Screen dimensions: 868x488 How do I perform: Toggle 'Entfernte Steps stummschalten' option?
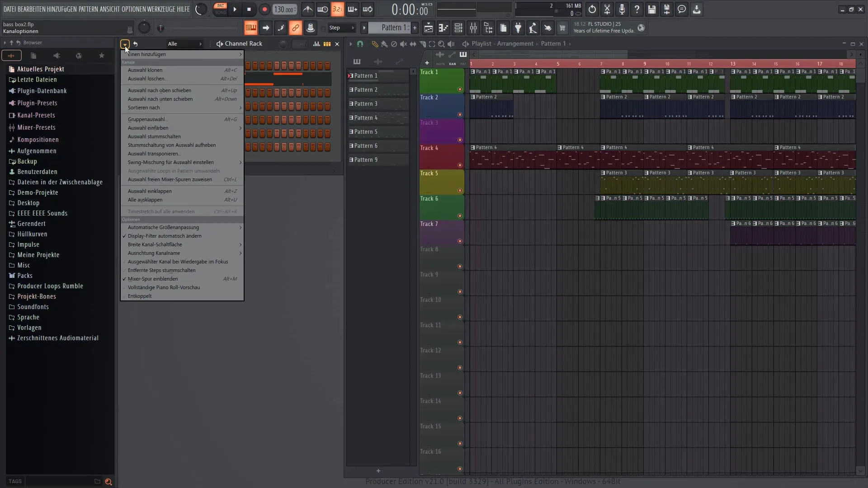point(182,270)
